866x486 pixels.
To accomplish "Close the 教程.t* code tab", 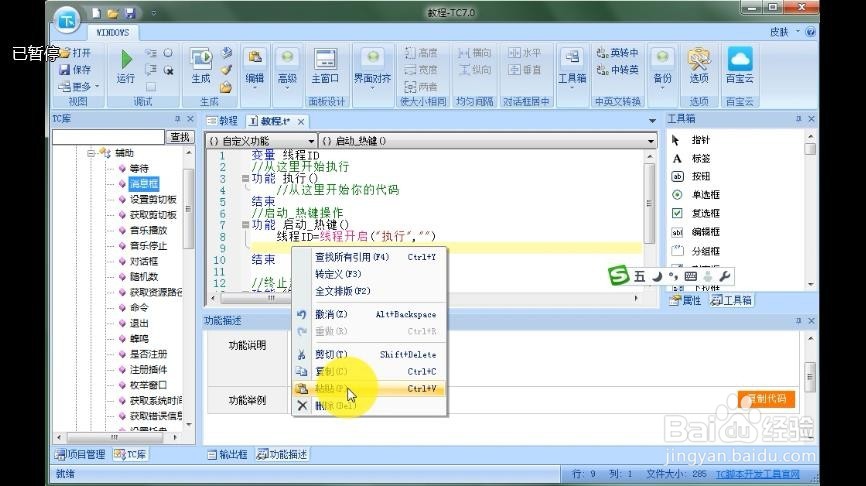I will click(301, 121).
